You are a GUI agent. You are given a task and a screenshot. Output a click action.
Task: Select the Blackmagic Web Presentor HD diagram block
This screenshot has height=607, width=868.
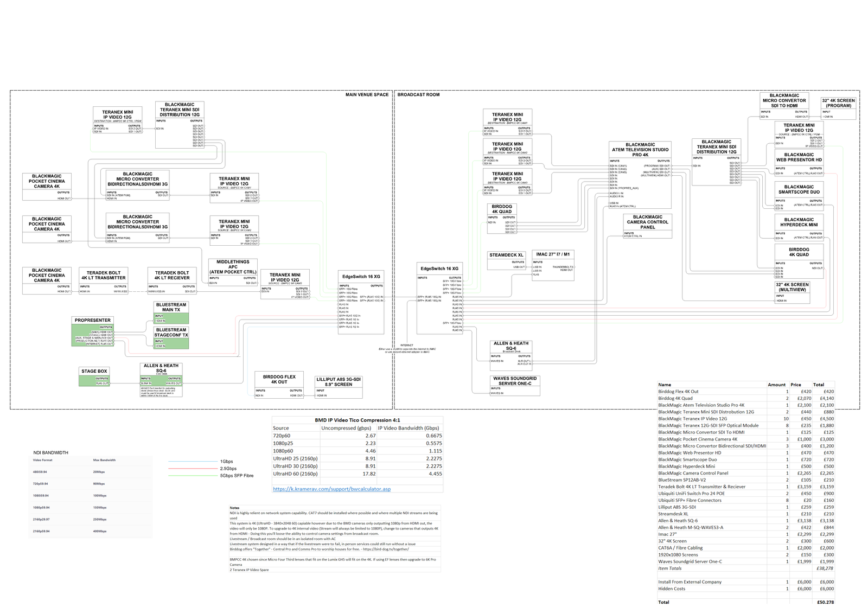point(799,164)
